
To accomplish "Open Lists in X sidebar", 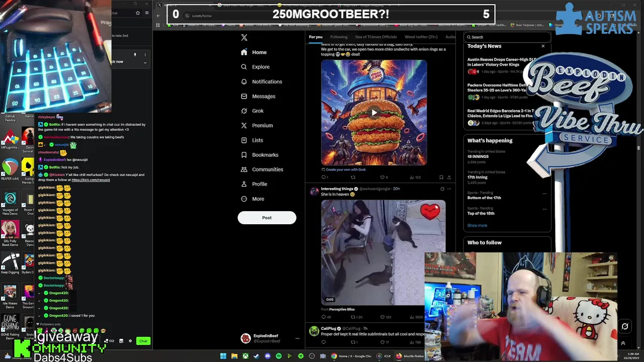I will pos(252,140).
